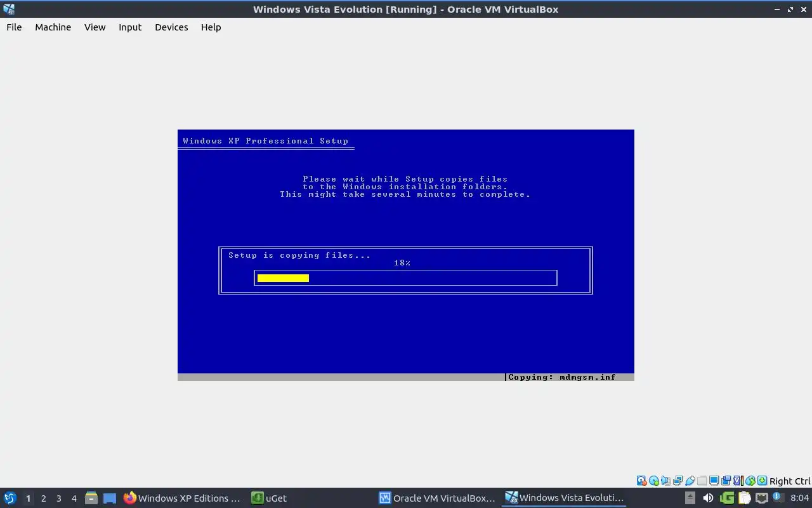812x508 pixels.
Task: Switch to workspace 4
Action: (x=74, y=498)
